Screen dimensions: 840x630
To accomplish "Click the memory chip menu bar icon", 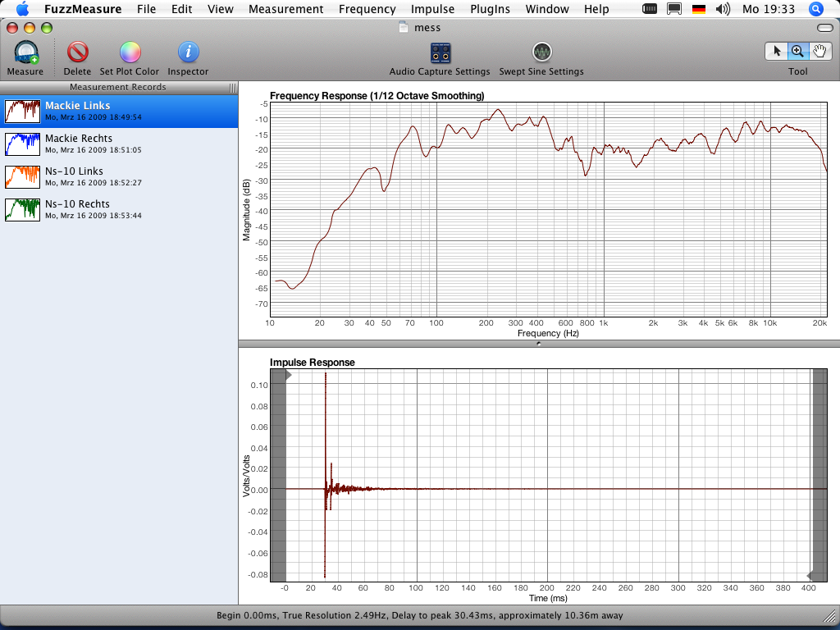I will click(x=650, y=9).
